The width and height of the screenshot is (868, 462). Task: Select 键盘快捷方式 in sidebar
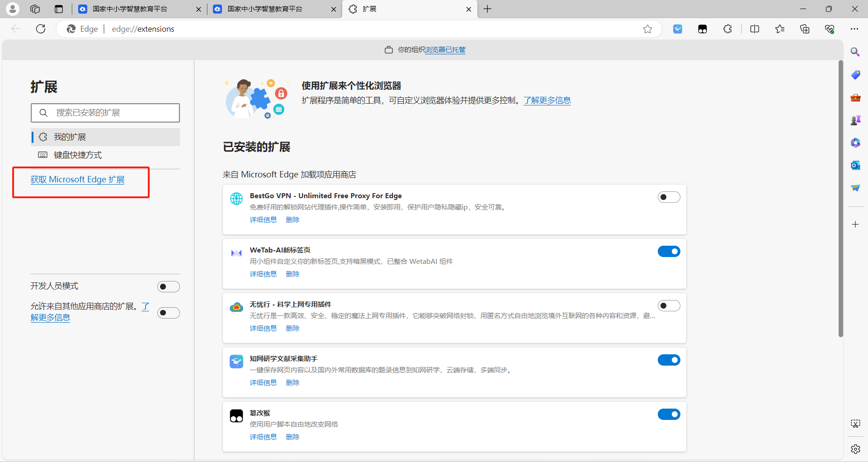tap(105, 155)
